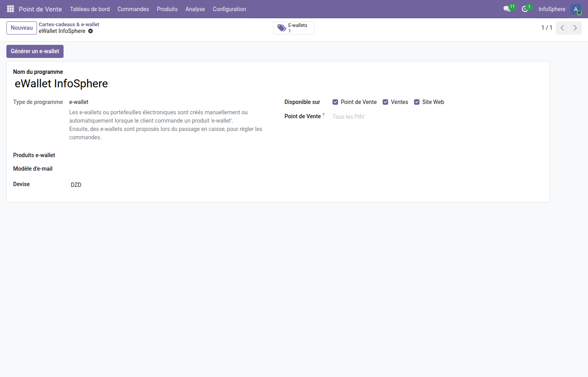The height and width of the screenshot is (377, 588).
Task: Open the Discuss messages panel
Action: click(x=507, y=9)
